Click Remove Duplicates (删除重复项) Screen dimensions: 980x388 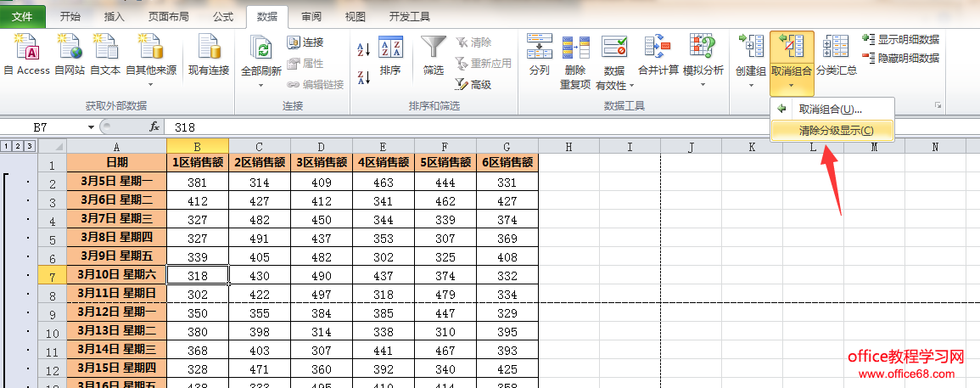pos(575,61)
